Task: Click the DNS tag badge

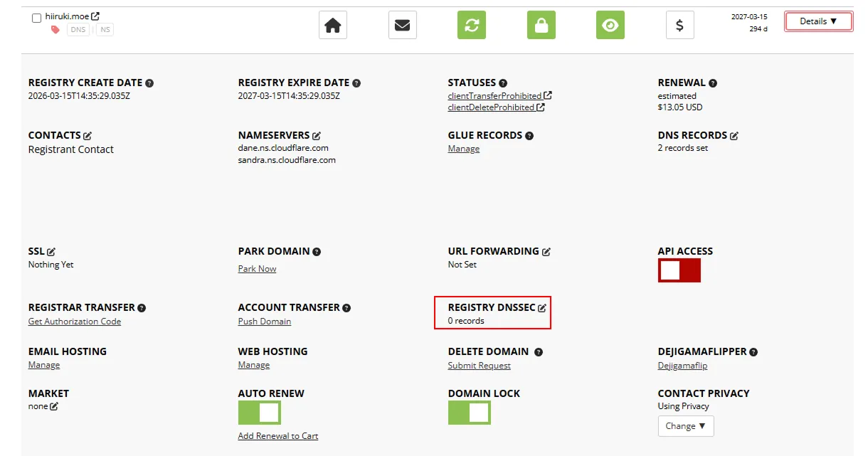Action: (x=78, y=29)
